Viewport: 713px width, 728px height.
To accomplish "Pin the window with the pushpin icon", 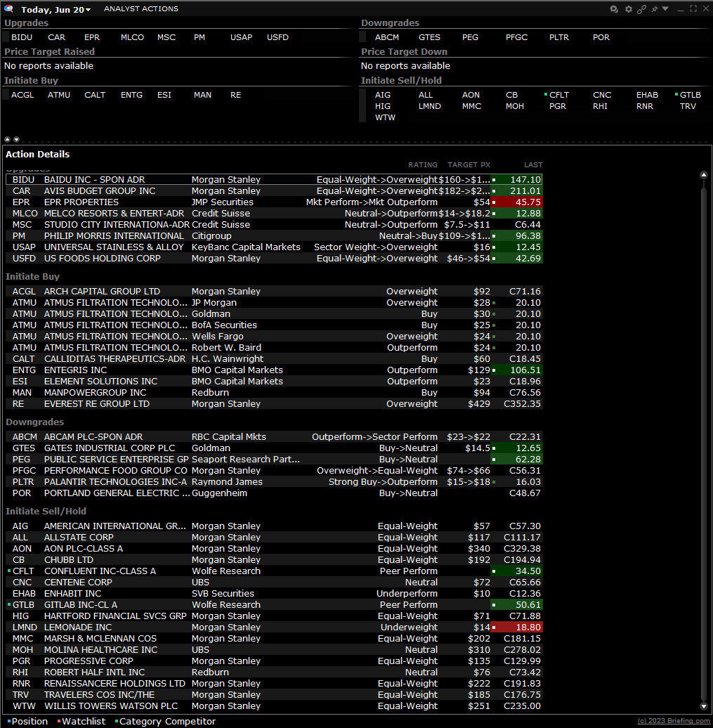I will 654,9.
